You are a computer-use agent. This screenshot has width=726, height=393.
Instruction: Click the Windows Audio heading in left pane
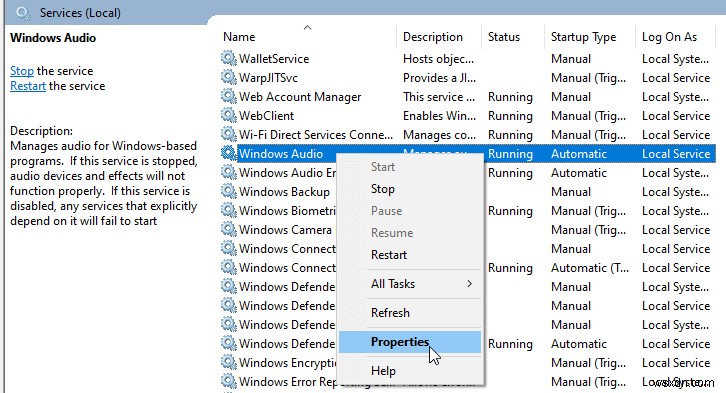pyautogui.click(x=53, y=38)
